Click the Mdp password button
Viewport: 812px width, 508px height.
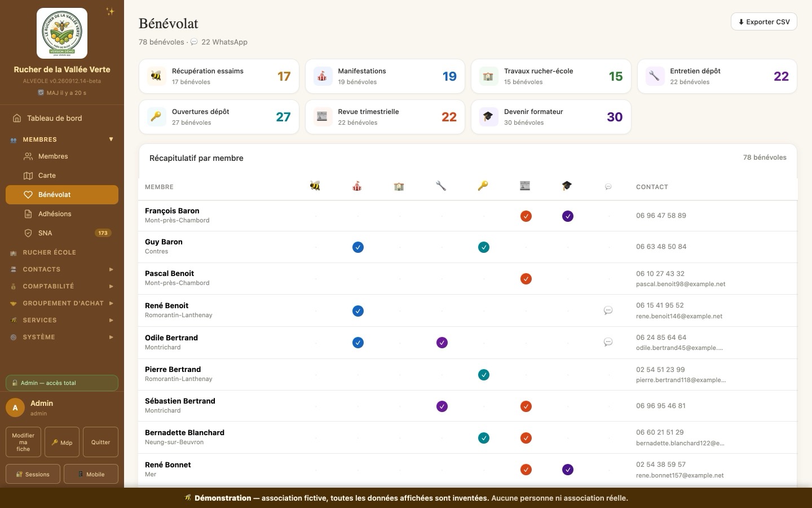[62, 442]
